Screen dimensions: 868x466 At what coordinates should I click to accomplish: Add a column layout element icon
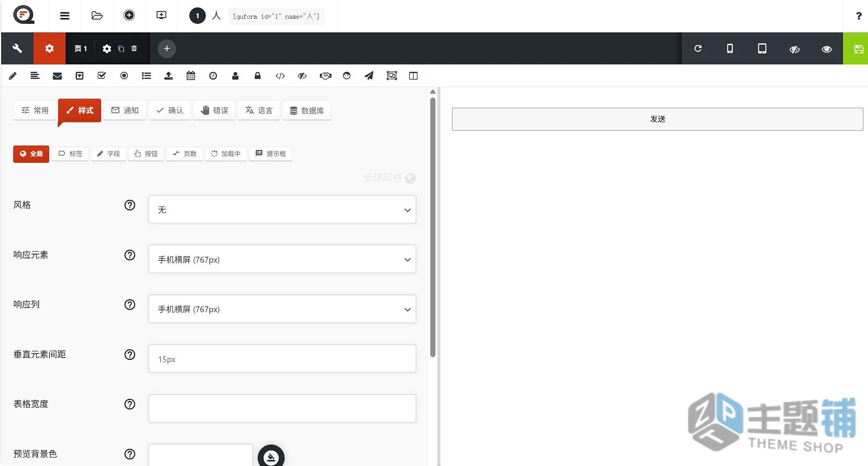(414, 76)
